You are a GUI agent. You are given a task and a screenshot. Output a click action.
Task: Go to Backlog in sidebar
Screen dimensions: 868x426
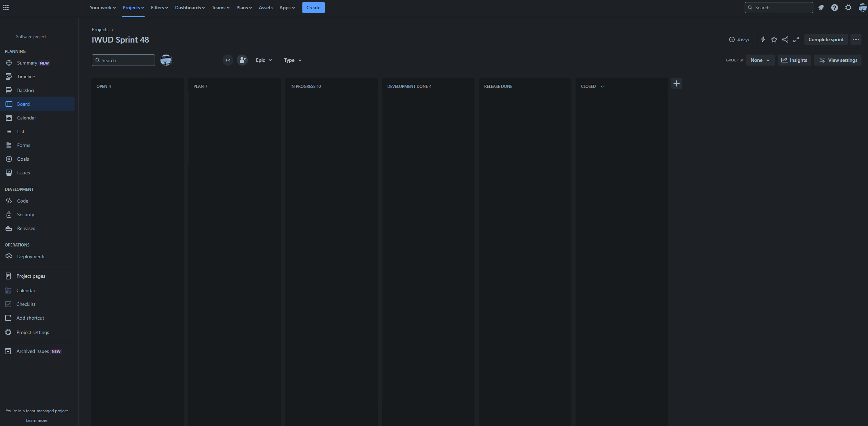[x=25, y=90]
